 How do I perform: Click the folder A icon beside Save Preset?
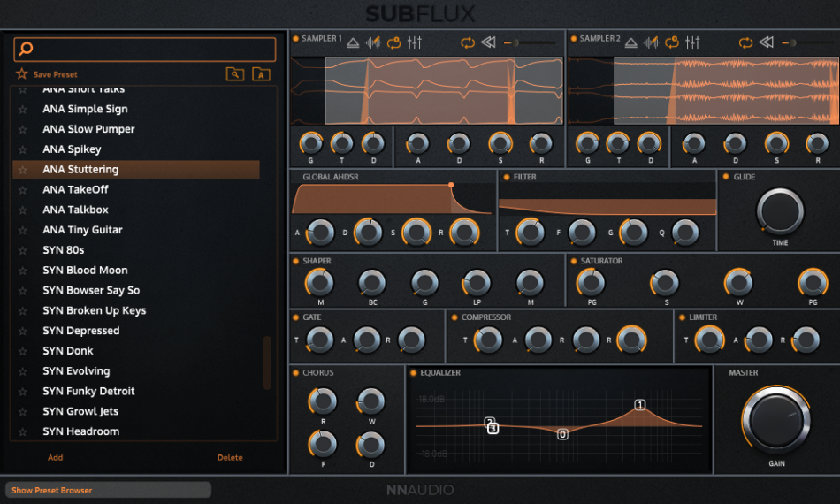click(261, 74)
